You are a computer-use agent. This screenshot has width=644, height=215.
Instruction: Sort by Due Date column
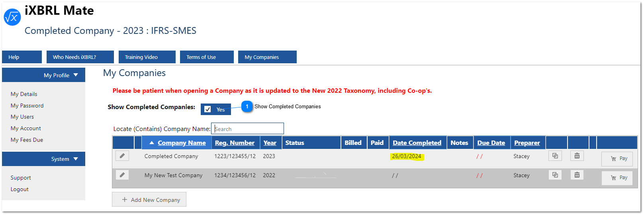[491, 143]
